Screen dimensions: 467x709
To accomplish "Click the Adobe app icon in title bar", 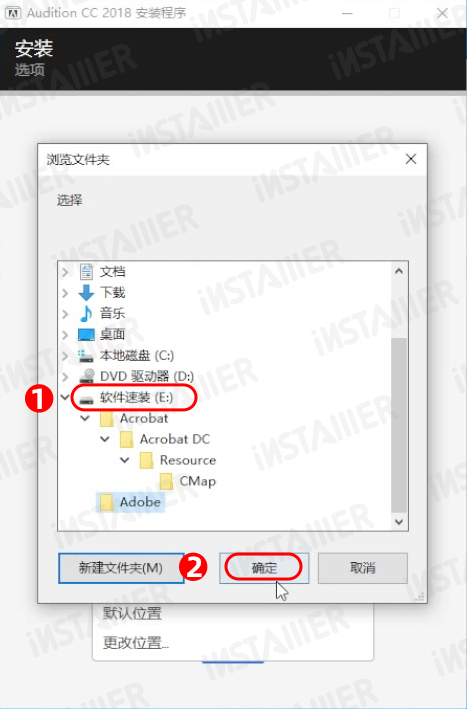I will (13, 13).
